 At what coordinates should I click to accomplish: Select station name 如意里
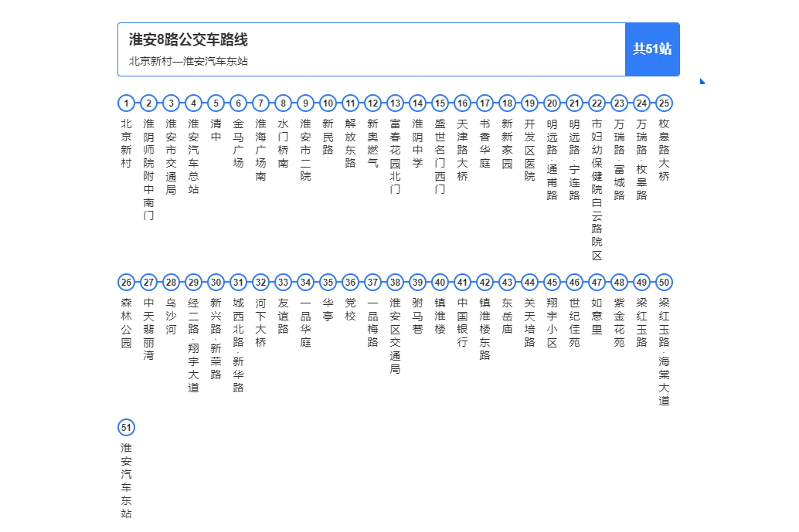(597, 316)
